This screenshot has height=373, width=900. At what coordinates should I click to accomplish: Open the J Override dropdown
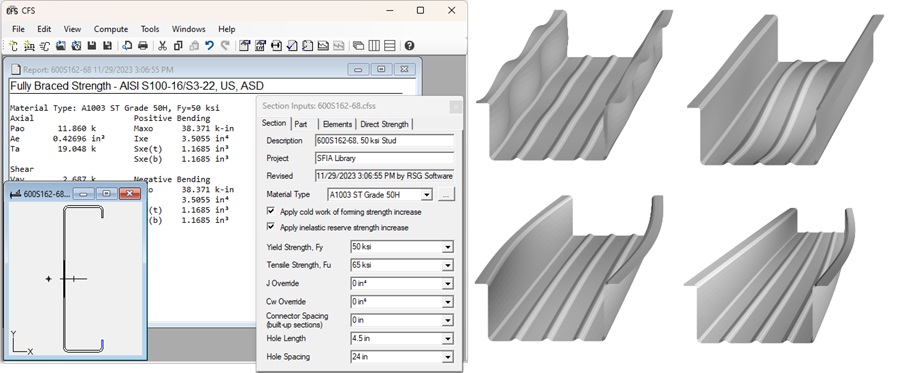[448, 283]
